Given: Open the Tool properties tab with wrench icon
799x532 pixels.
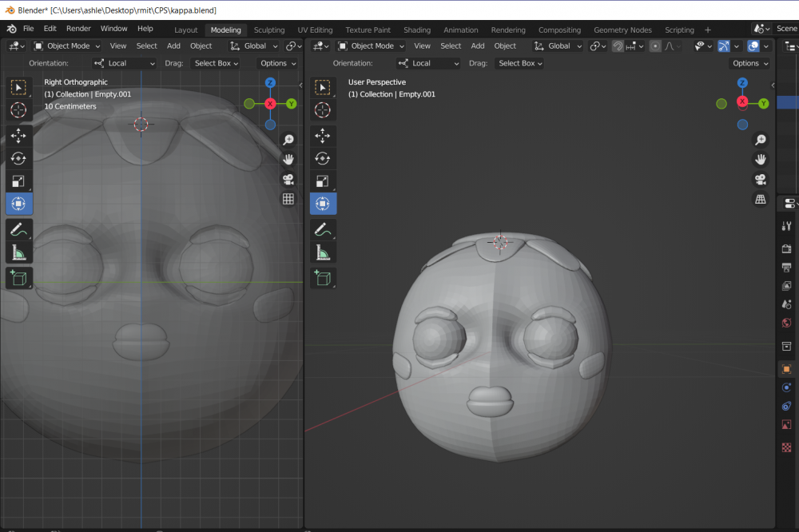Looking at the screenshot, I should click(x=787, y=227).
